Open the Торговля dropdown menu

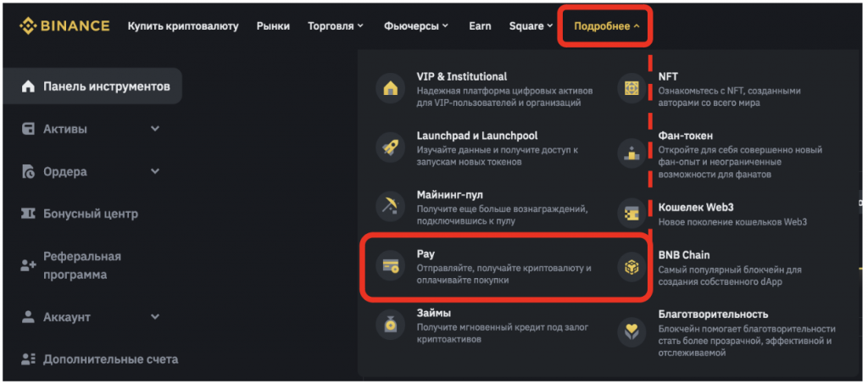(337, 25)
